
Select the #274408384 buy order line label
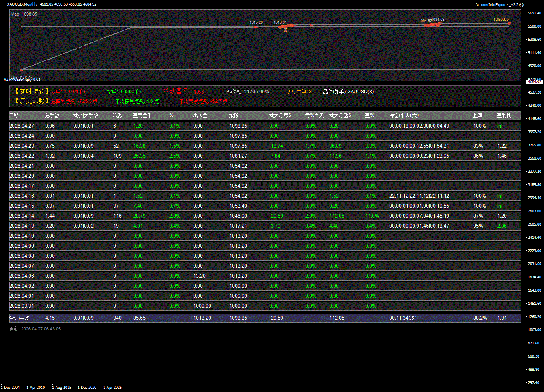(x=22, y=80)
